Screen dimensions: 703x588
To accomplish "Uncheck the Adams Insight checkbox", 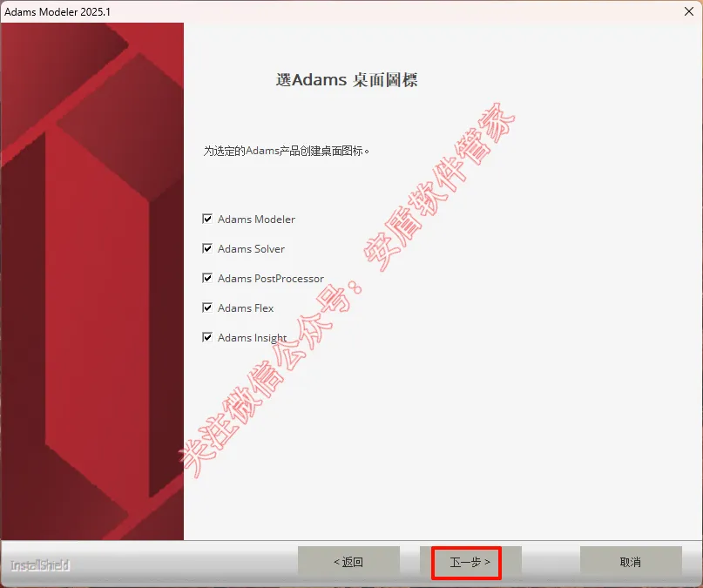I will click(x=207, y=337).
